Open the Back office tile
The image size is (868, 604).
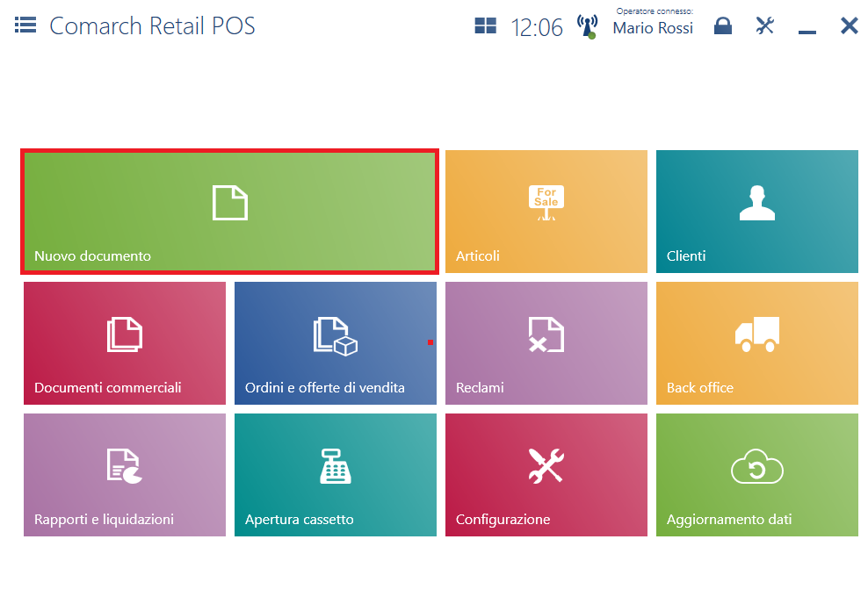pos(757,343)
